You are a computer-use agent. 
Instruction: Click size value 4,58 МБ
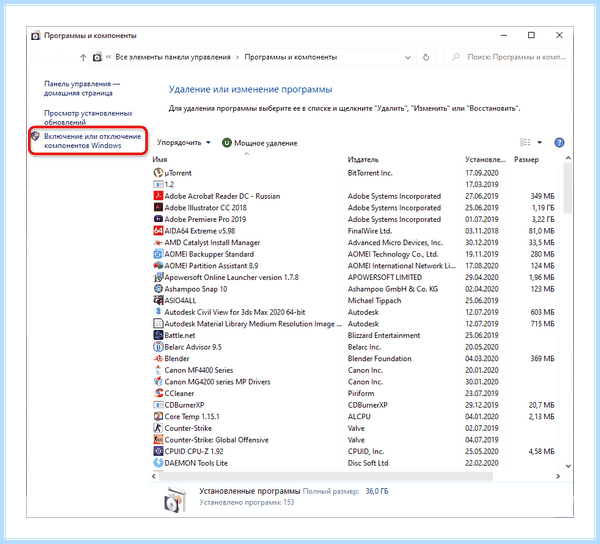[541, 451]
